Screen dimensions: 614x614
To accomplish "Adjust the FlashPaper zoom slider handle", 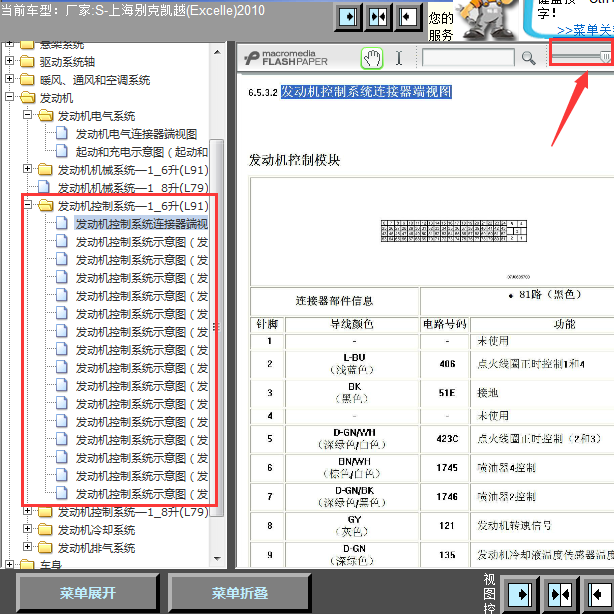I will 605,57.
